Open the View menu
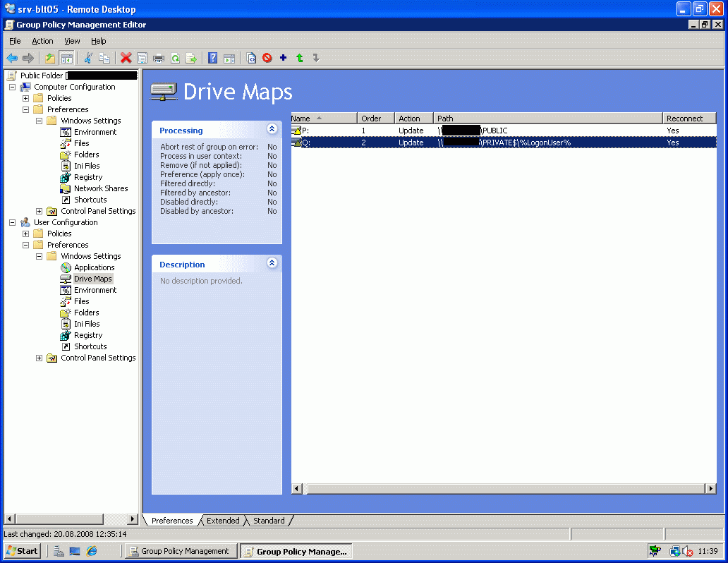 point(72,41)
